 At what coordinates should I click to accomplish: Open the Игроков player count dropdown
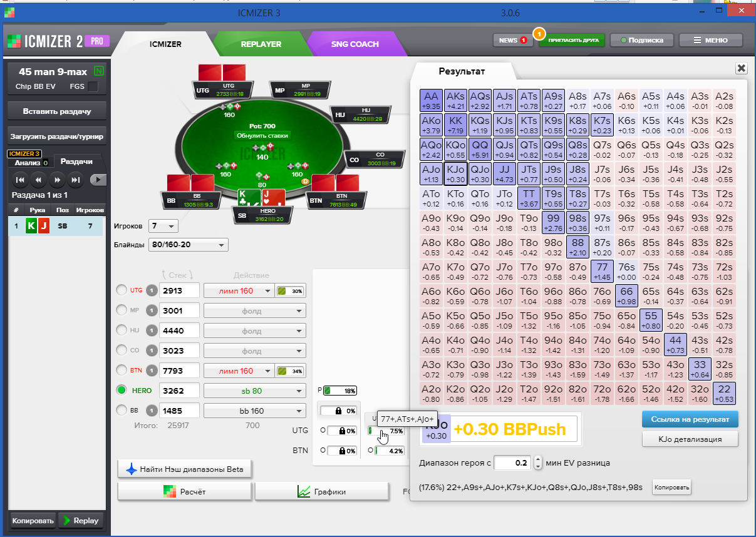[x=162, y=226]
